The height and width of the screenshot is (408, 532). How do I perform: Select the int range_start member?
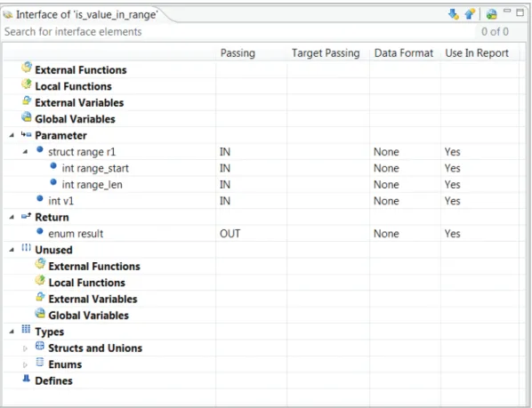(95, 168)
